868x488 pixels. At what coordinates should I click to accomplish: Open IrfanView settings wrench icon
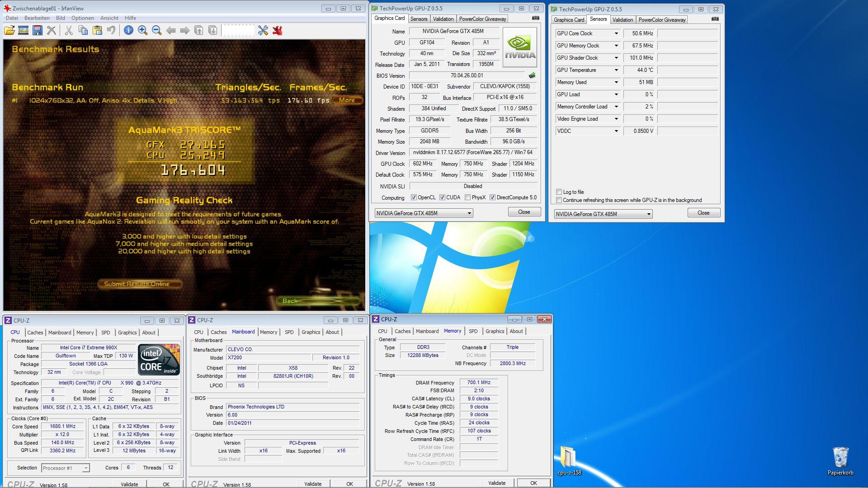click(x=263, y=30)
